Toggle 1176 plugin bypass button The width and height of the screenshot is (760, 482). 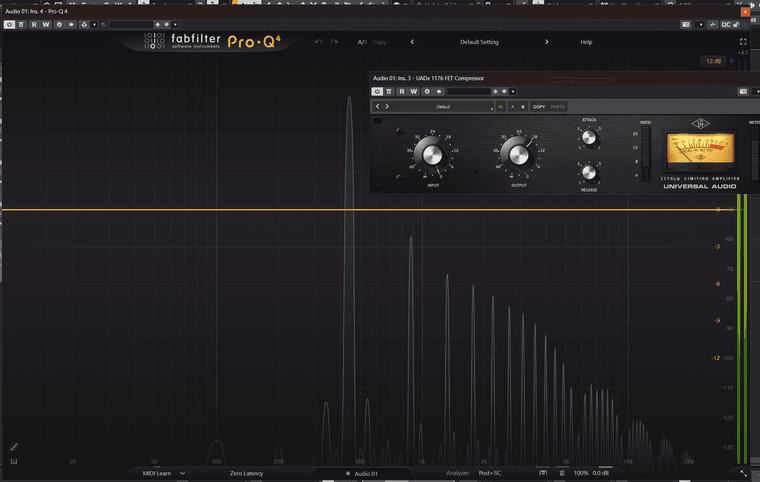click(x=389, y=91)
